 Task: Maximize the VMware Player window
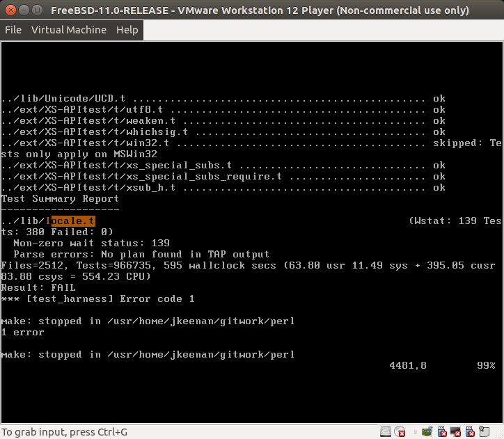click(36, 10)
